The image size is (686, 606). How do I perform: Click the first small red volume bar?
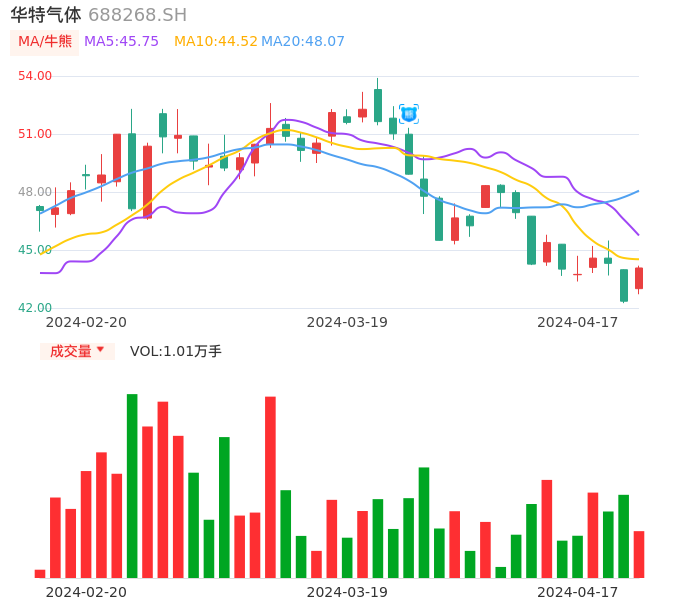[x=40, y=574]
